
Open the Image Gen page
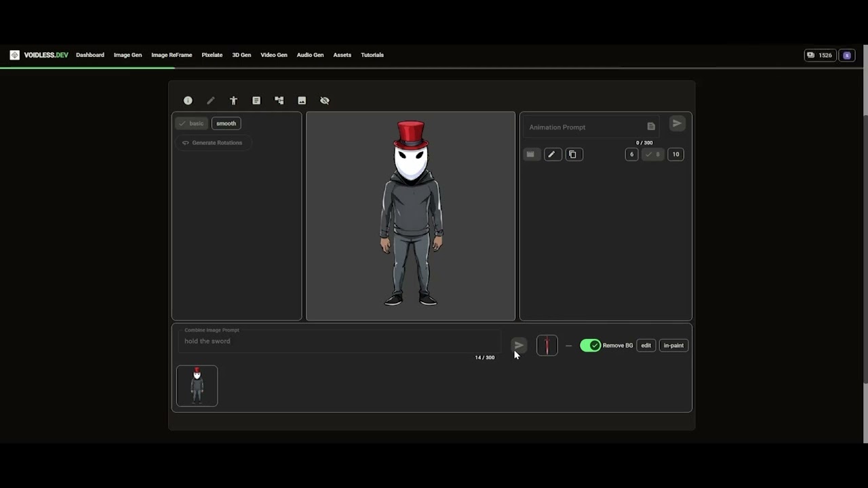pyautogui.click(x=127, y=55)
